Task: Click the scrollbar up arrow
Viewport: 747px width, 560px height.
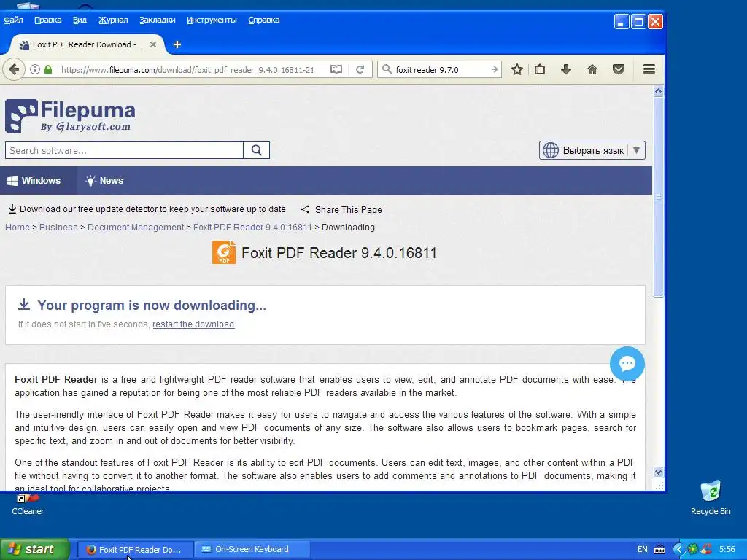Action: (658, 90)
